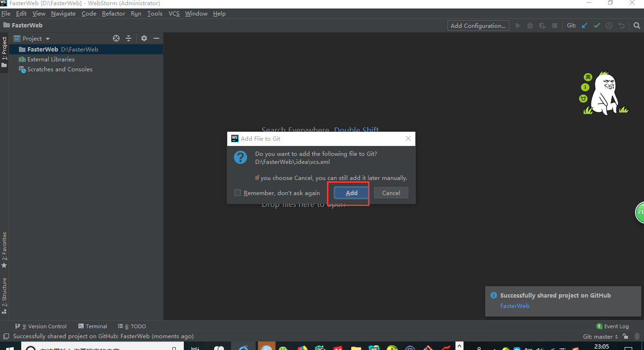Click Collapse All icon in Project panel
Image resolution: width=644 pixels, height=350 pixels.
click(129, 38)
